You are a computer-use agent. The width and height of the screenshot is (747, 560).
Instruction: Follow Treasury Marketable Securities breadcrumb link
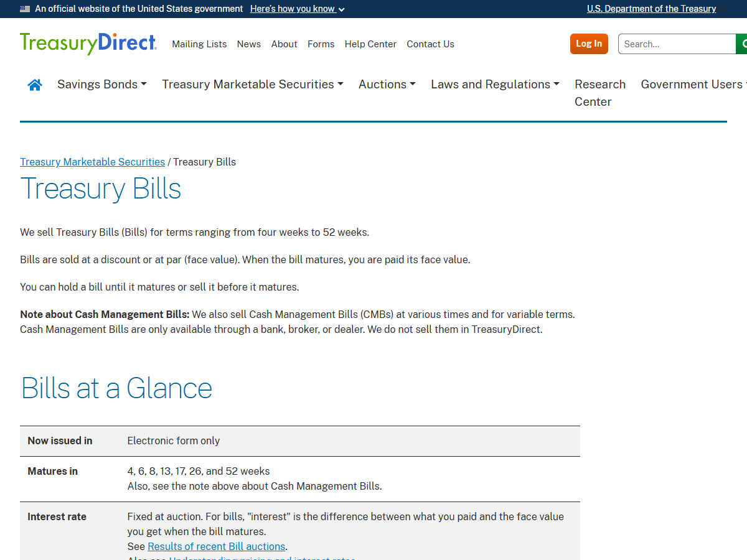click(x=93, y=162)
